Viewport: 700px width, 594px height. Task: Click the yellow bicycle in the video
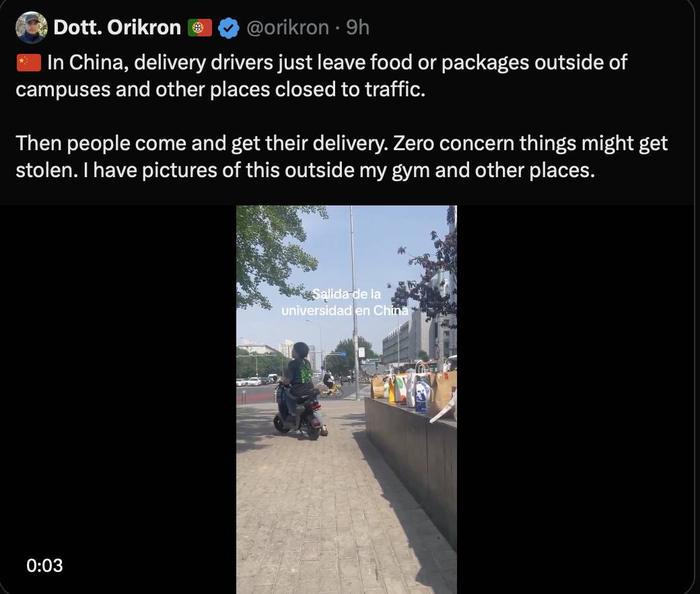click(x=331, y=391)
